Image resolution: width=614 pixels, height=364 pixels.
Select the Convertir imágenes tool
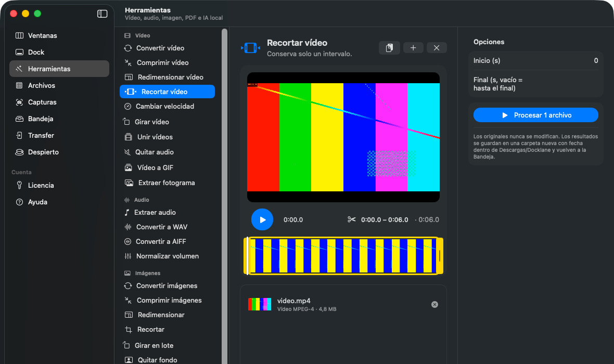click(167, 285)
